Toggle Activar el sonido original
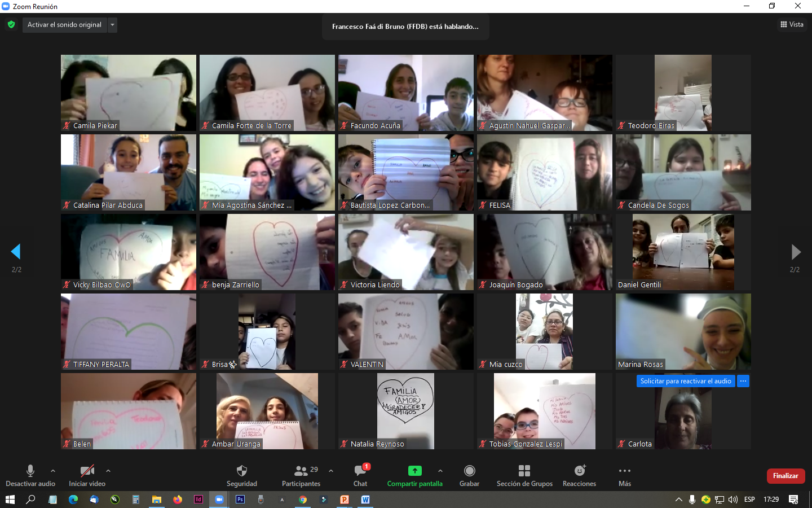812x508 pixels. (x=64, y=25)
